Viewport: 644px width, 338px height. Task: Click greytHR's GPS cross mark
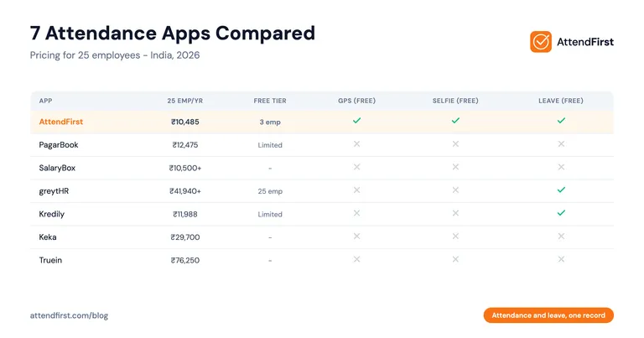[x=356, y=190]
